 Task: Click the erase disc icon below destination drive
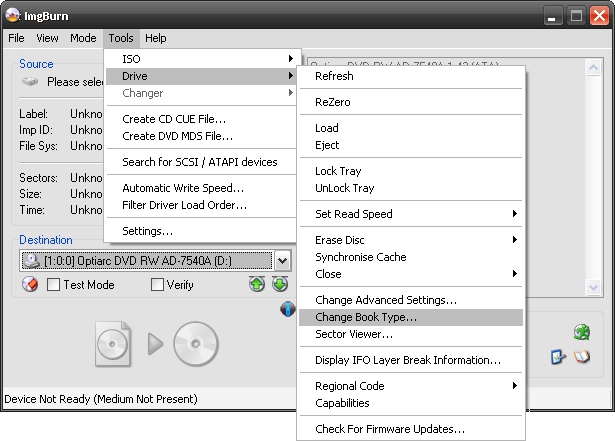[30, 284]
